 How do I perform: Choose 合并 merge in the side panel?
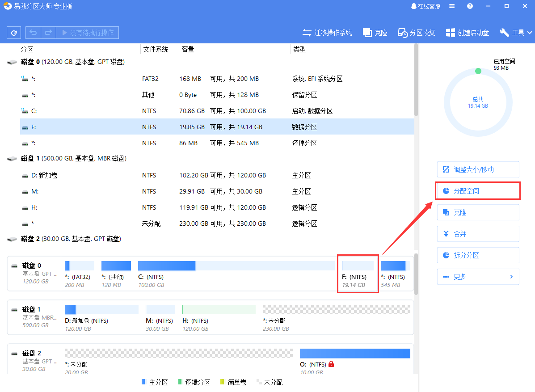pos(478,234)
